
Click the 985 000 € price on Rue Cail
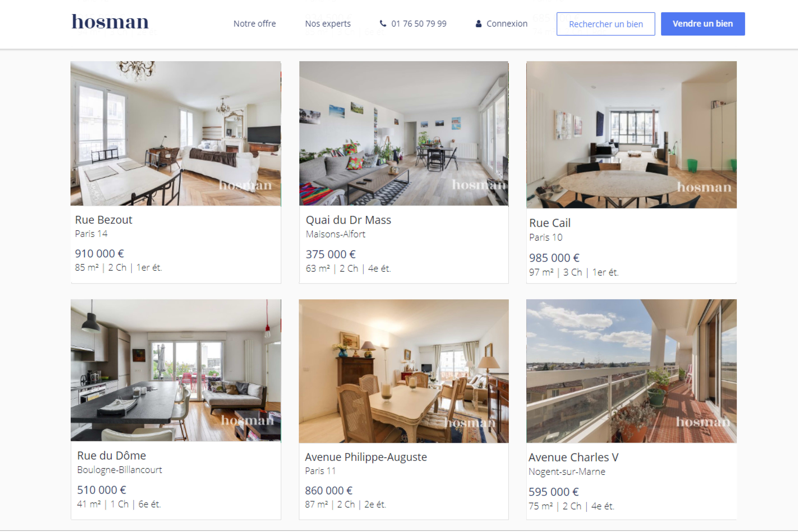(x=554, y=257)
